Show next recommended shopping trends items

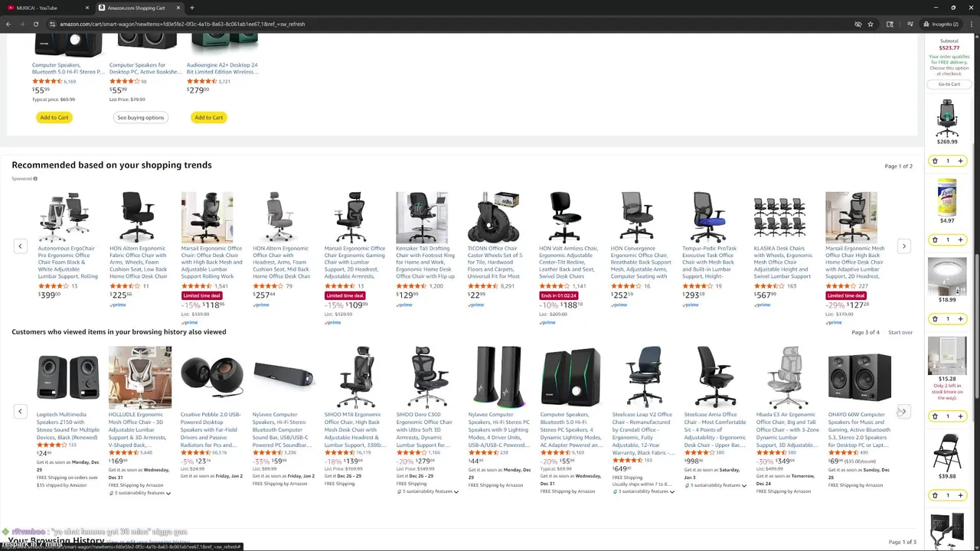pyautogui.click(x=904, y=246)
